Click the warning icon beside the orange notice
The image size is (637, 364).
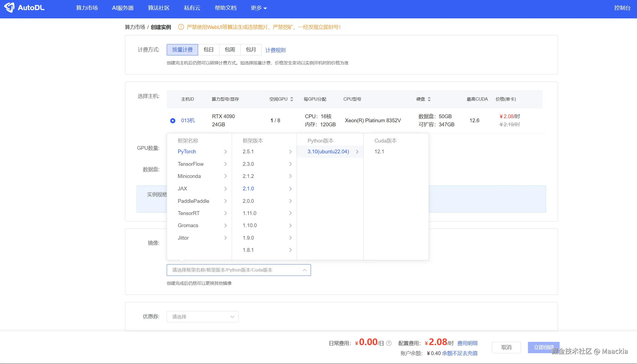coord(181,27)
